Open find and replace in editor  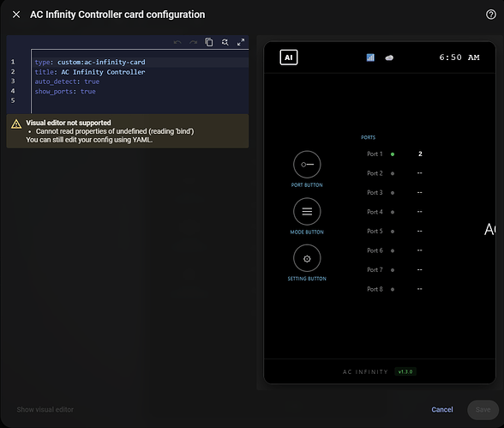coord(225,42)
